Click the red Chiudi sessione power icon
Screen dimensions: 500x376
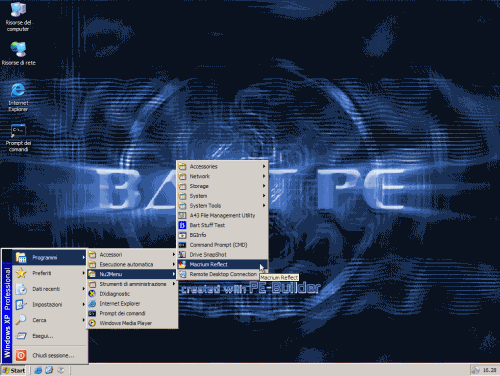pos(21,355)
